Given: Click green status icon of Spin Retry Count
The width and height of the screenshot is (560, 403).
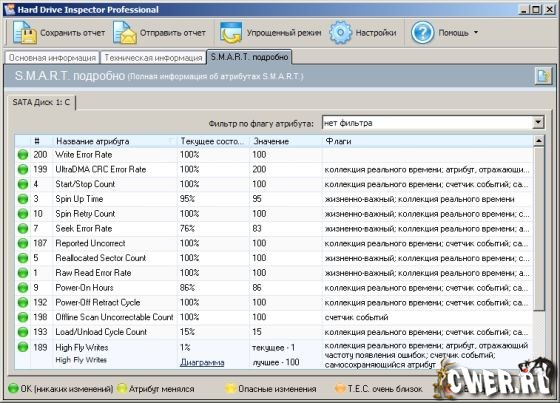Looking at the screenshot, I should (23, 214).
